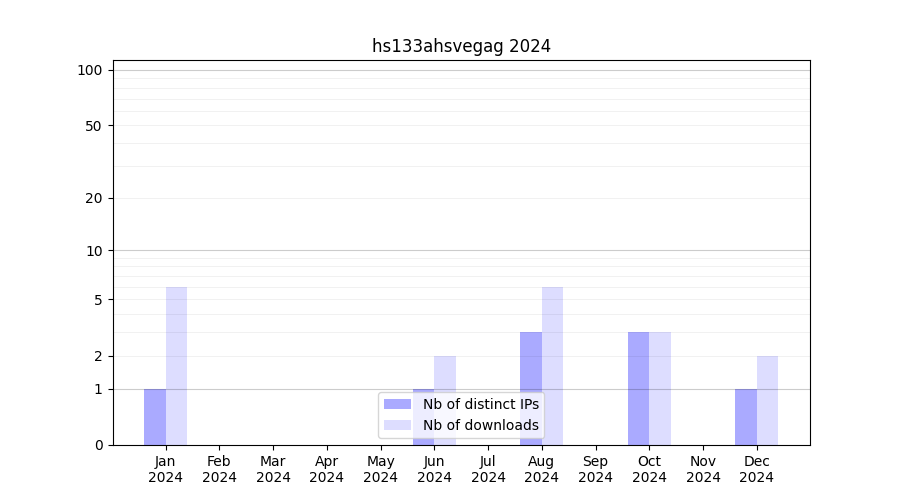Viewport: 900px width, 500px height.
Task: Select the 'Nb of downloads' legend label
Action: (480, 425)
